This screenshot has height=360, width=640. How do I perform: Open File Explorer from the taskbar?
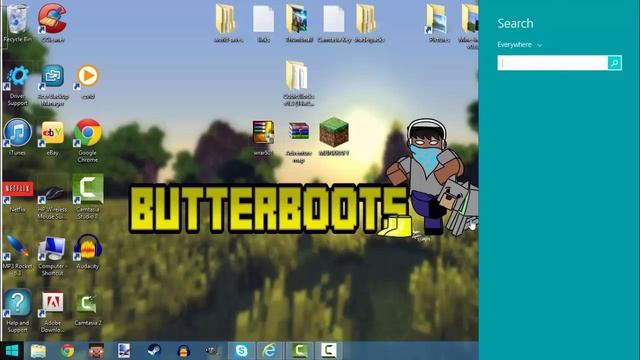(38, 351)
